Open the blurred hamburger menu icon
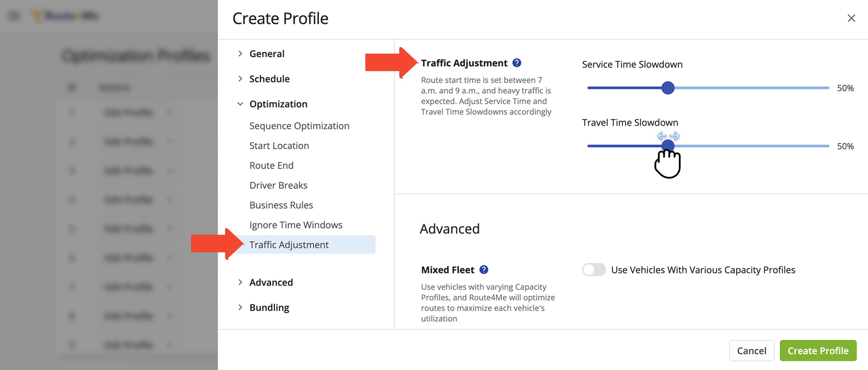Image resolution: width=868 pixels, height=370 pixels. click(14, 16)
